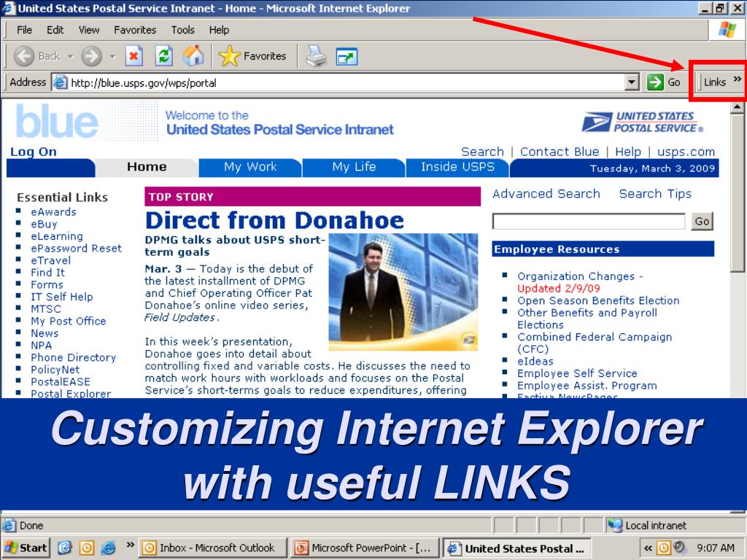
Task: Open the ePassword Reset link
Action: click(x=76, y=248)
